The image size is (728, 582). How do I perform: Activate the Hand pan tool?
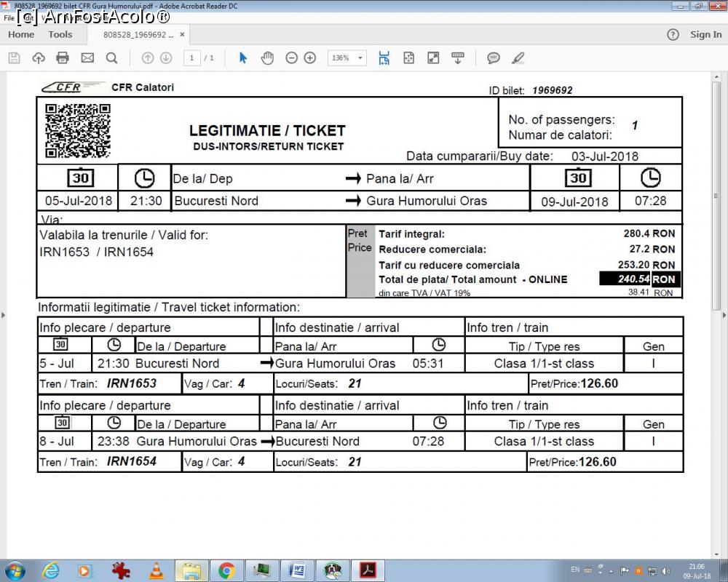[x=267, y=58]
